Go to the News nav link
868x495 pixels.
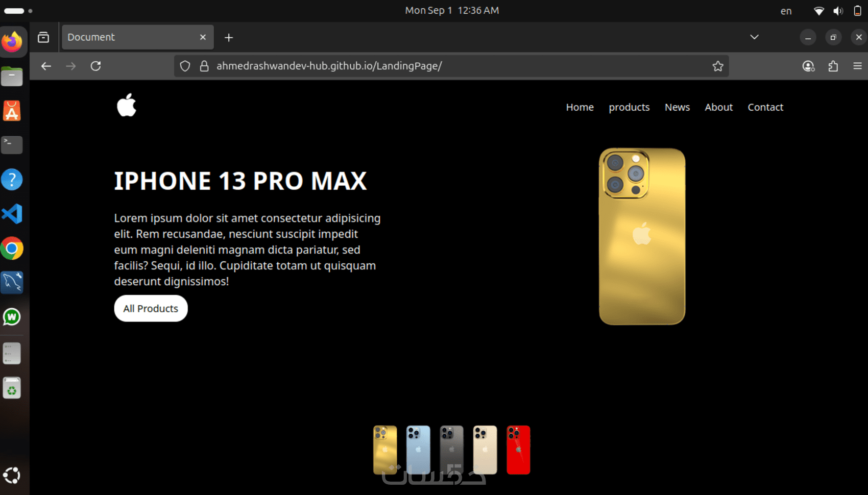point(678,107)
